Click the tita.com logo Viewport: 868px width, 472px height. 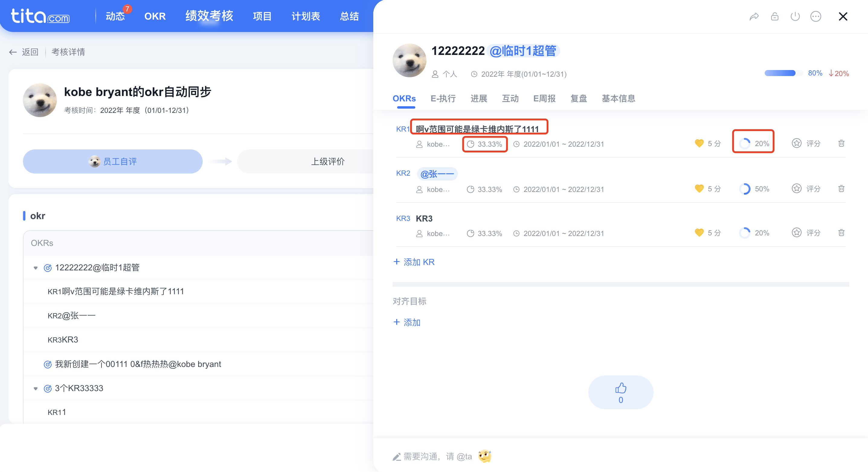[40, 16]
